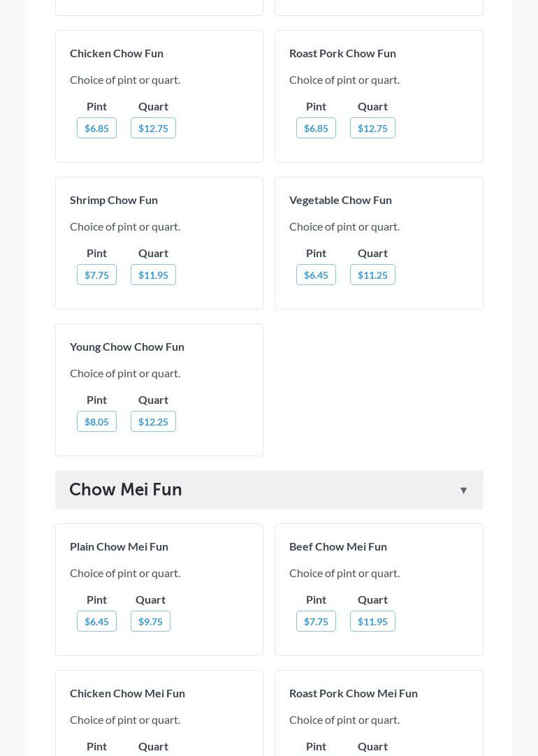Add Shrimp Chow Fun pint $7.75
The image size is (538, 756).
point(96,275)
